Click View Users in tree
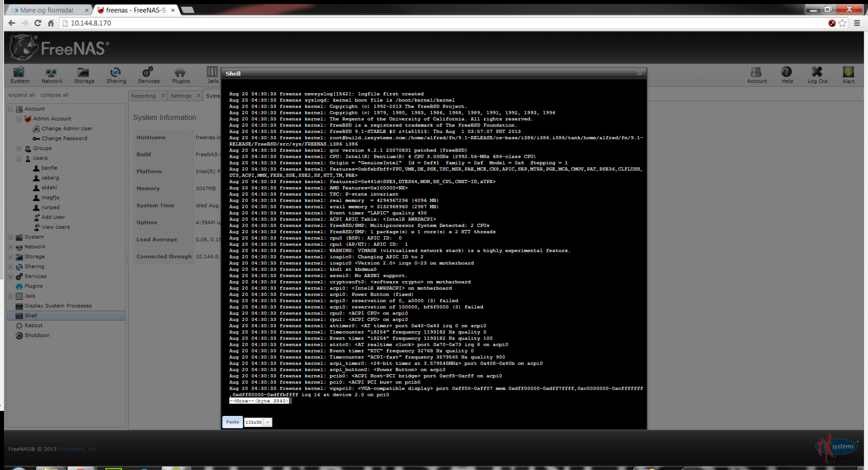Screen dimensions: 868x470 [x=56, y=227]
